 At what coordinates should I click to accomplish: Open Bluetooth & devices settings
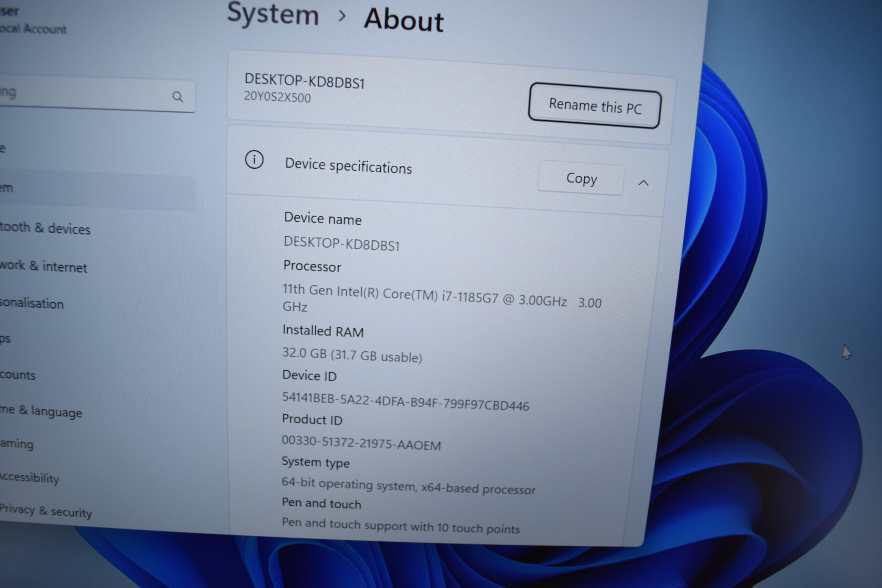pyautogui.click(x=45, y=228)
